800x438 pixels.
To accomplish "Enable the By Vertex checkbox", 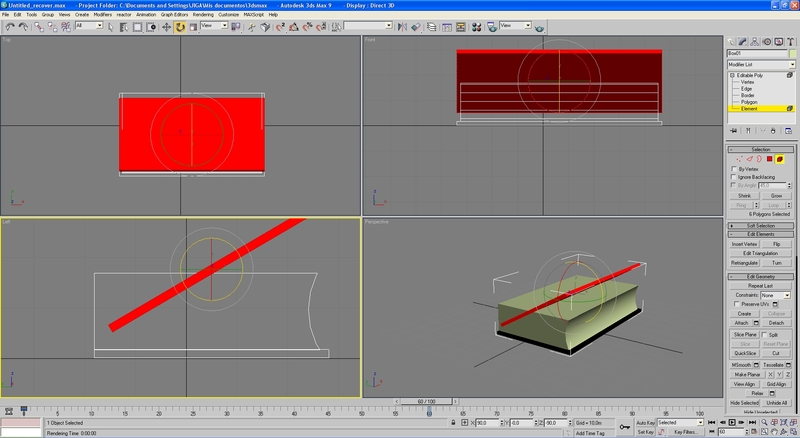I will pos(734,169).
